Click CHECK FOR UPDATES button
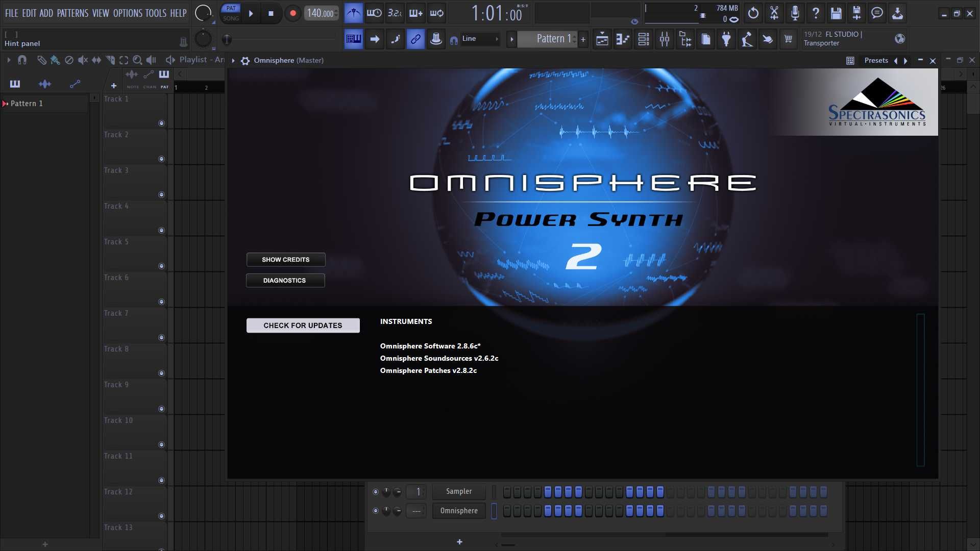The height and width of the screenshot is (551, 980). (303, 325)
